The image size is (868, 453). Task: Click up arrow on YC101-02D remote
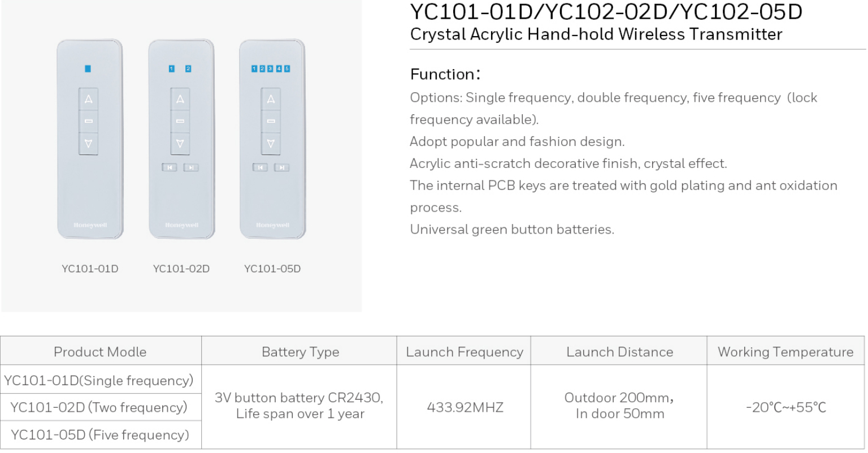coord(180,99)
